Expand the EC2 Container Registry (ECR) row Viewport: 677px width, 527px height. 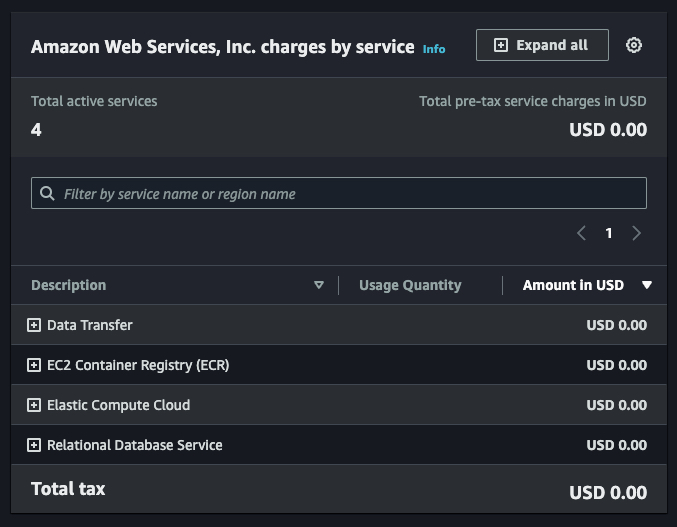[34, 365]
